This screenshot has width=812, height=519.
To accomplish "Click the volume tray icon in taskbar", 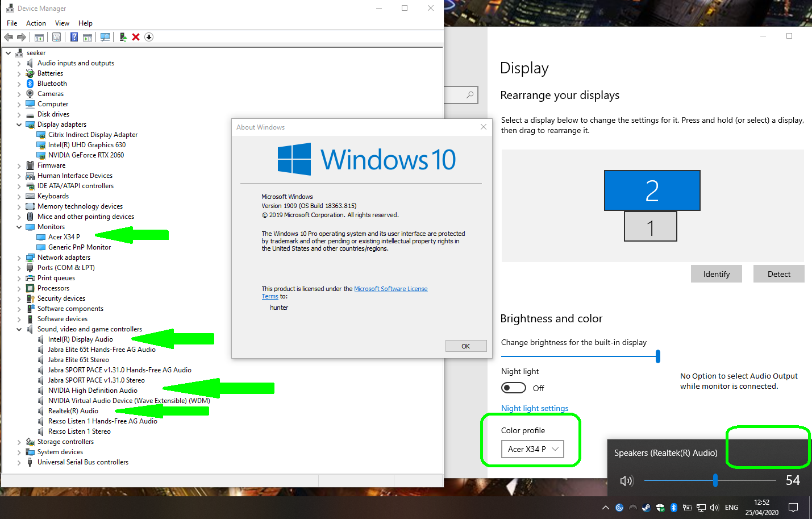I will pos(714,508).
